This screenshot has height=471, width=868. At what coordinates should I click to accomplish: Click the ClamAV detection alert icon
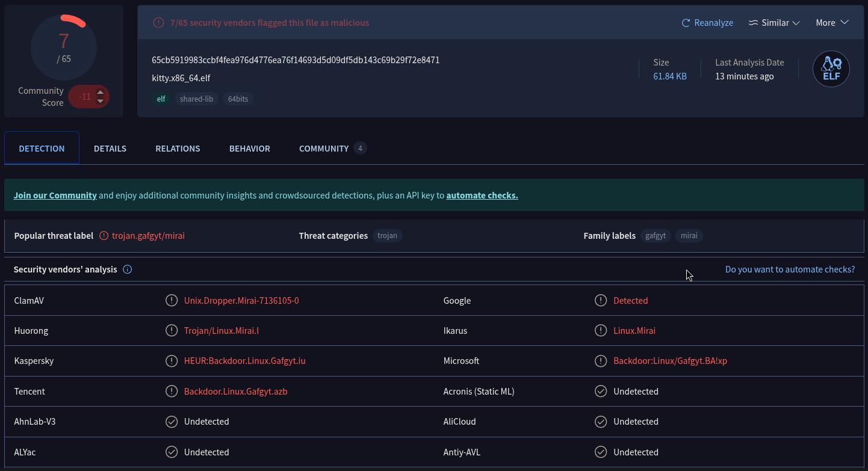172,300
